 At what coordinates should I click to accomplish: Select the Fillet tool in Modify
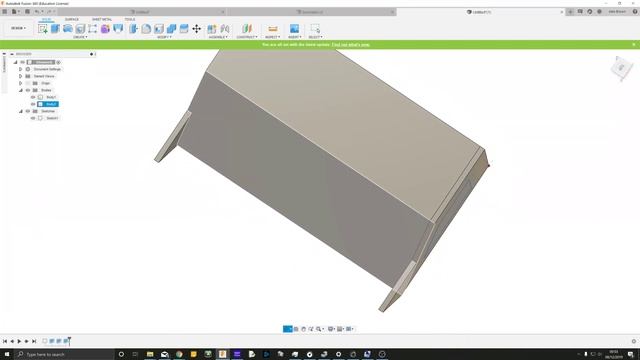click(146, 29)
